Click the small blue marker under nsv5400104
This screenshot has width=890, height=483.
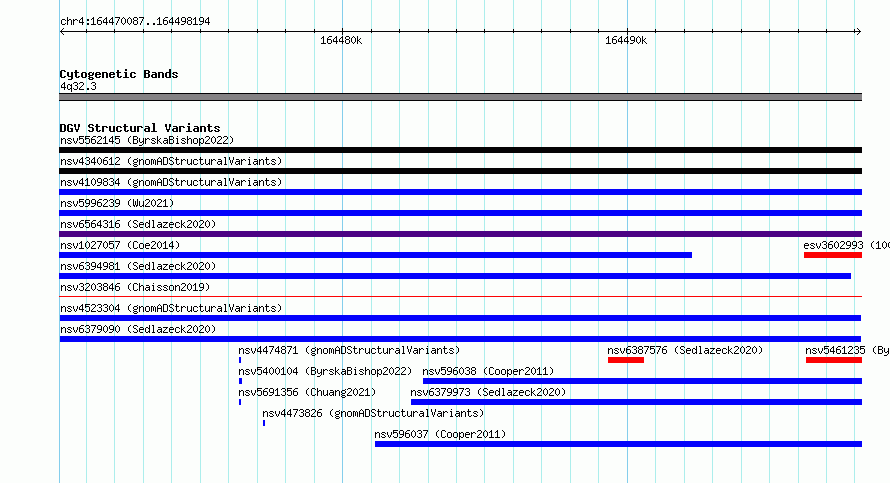coord(241,381)
